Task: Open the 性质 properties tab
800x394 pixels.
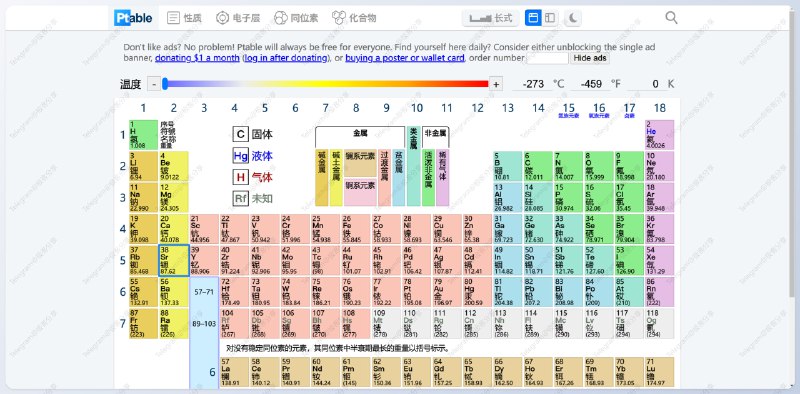Action: pos(184,18)
